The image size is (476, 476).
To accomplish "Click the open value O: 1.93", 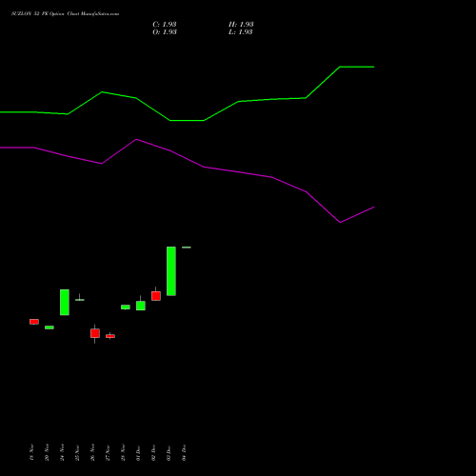I will pos(165,32).
